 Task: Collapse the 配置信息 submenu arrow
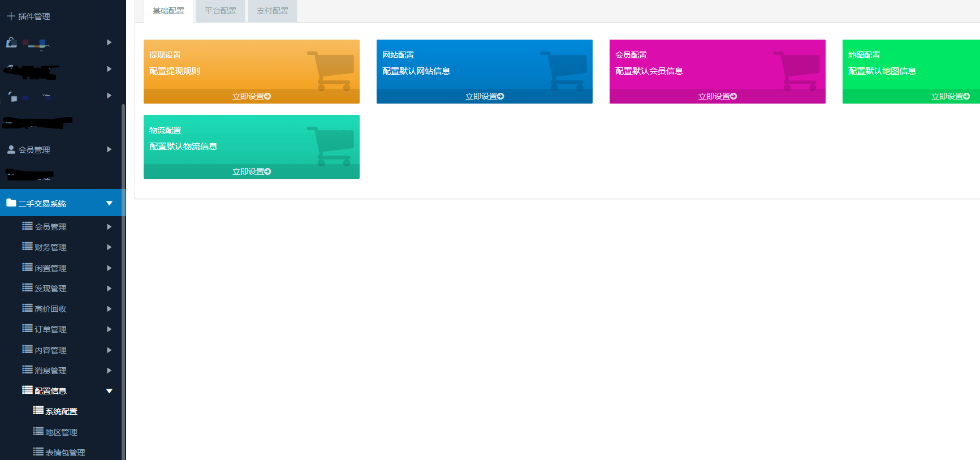tap(109, 391)
